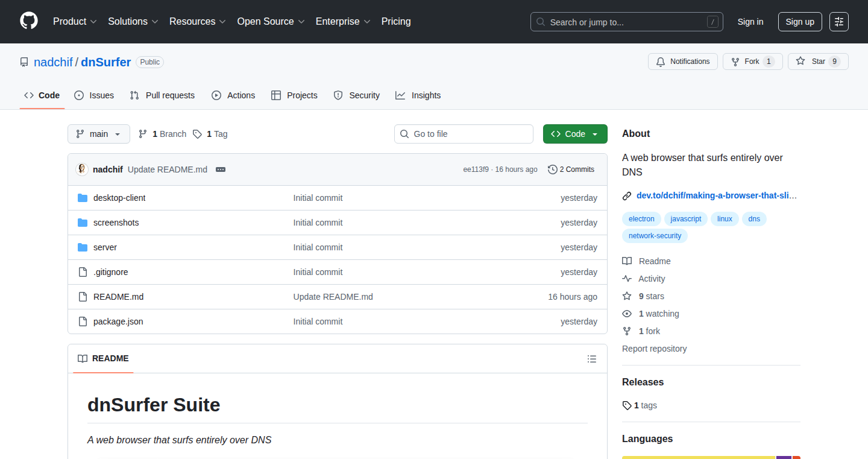Switch to the Insights tab
This screenshot has width=868, height=459.
[418, 95]
